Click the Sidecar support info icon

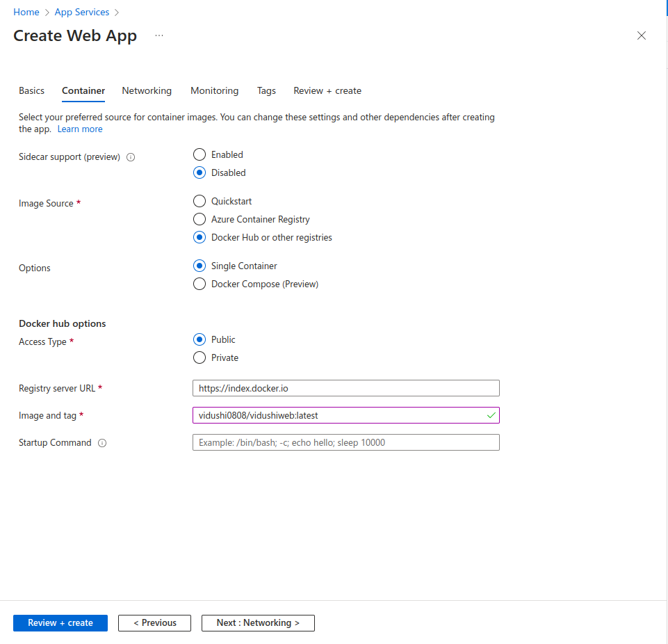point(131,157)
